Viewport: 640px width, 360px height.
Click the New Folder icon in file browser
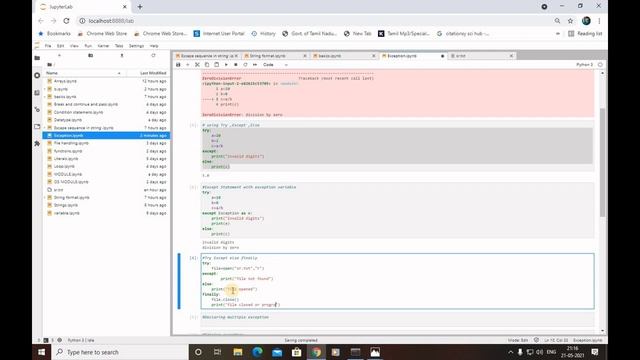tap(91, 56)
